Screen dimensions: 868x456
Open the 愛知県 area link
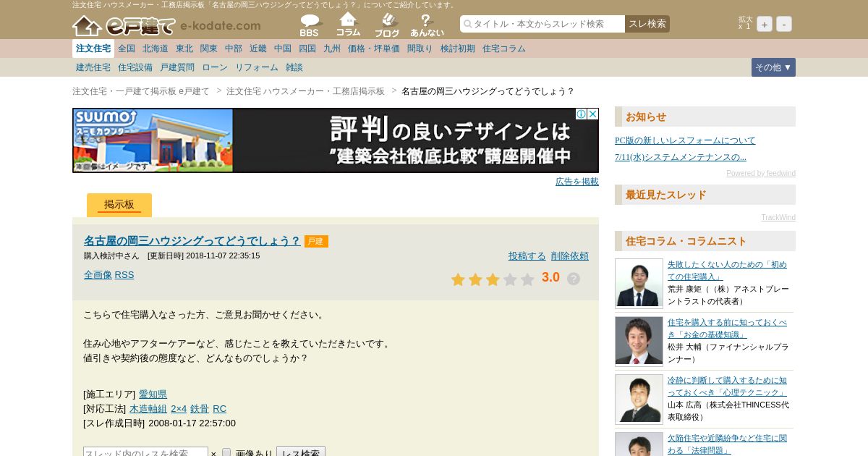click(x=153, y=394)
